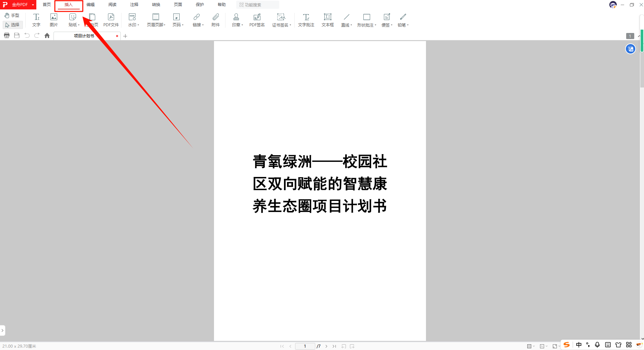Click the 文字批注 text annotation tool
This screenshot has width=644, height=350.
306,20
